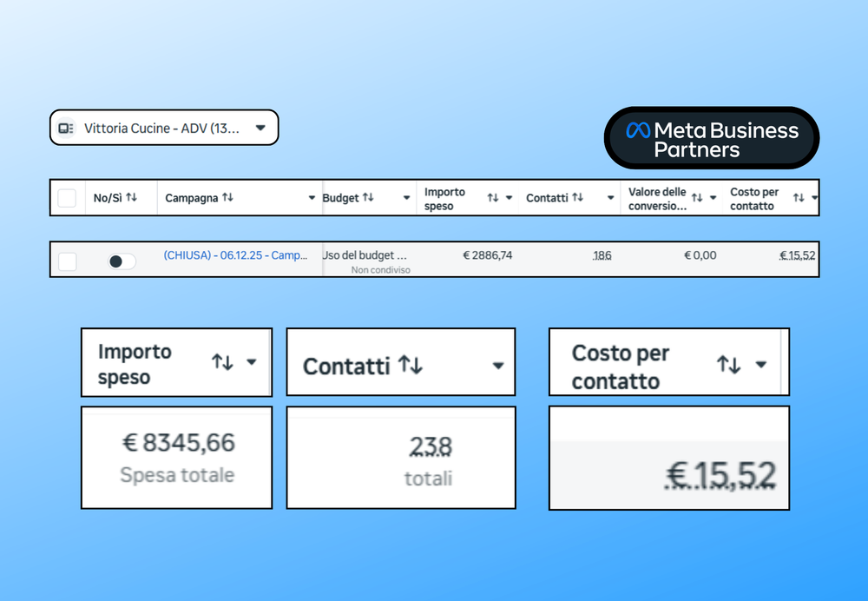This screenshot has height=601, width=868.
Task: Click sort arrows in large Costo per contatto card
Action: 728,365
